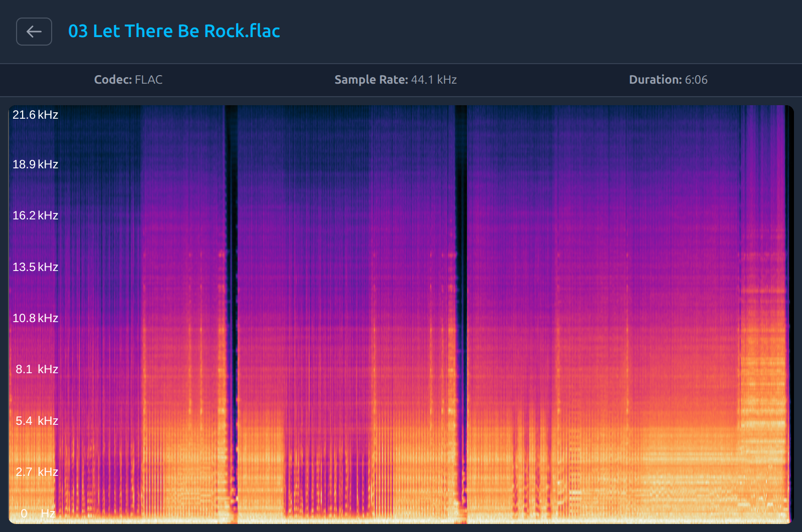Click the 5.4 kHz frequency axis label

click(37, 421)
